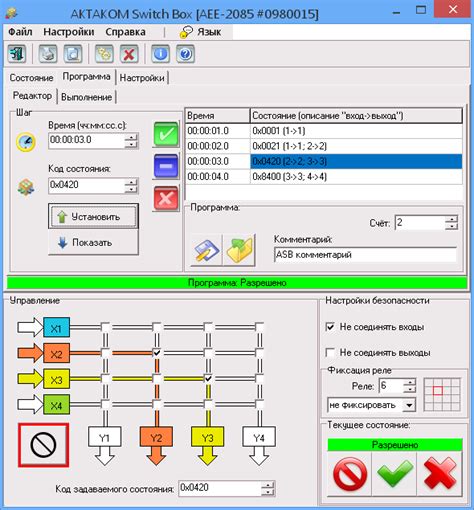Click the print preview toolbar icon
Screen dimensions: 474x510
pos(73,54)
